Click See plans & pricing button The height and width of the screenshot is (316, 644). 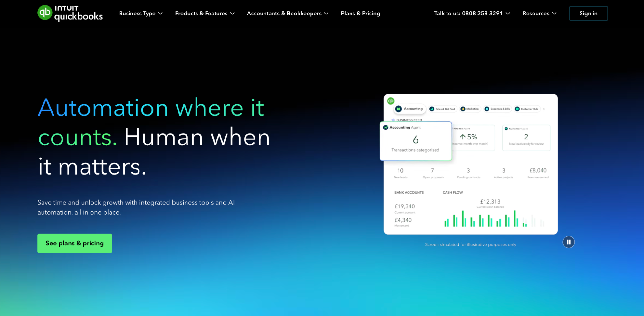[75, 243]
